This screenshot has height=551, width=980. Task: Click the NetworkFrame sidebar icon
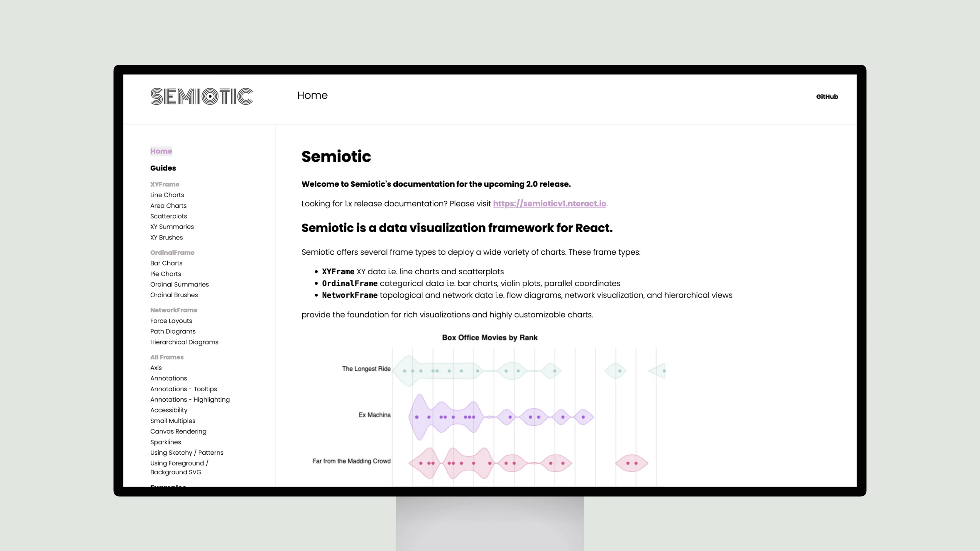[x=173, y=310]
